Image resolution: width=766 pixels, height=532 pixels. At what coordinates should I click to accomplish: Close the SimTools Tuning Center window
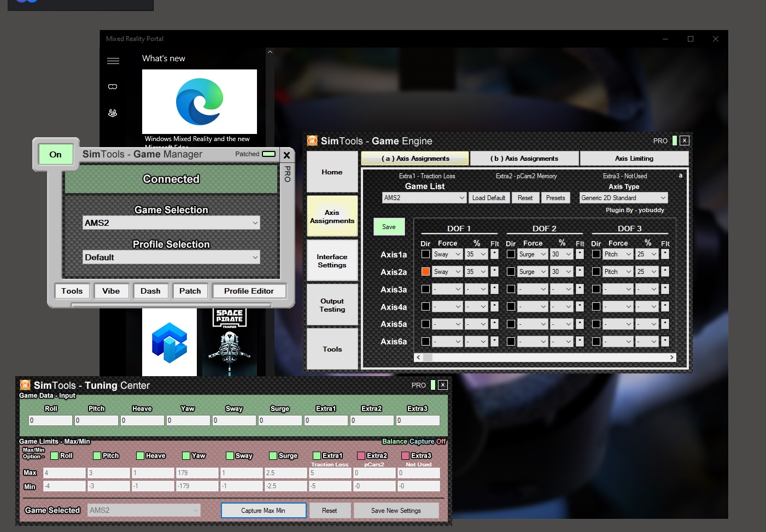coord(443,385)
